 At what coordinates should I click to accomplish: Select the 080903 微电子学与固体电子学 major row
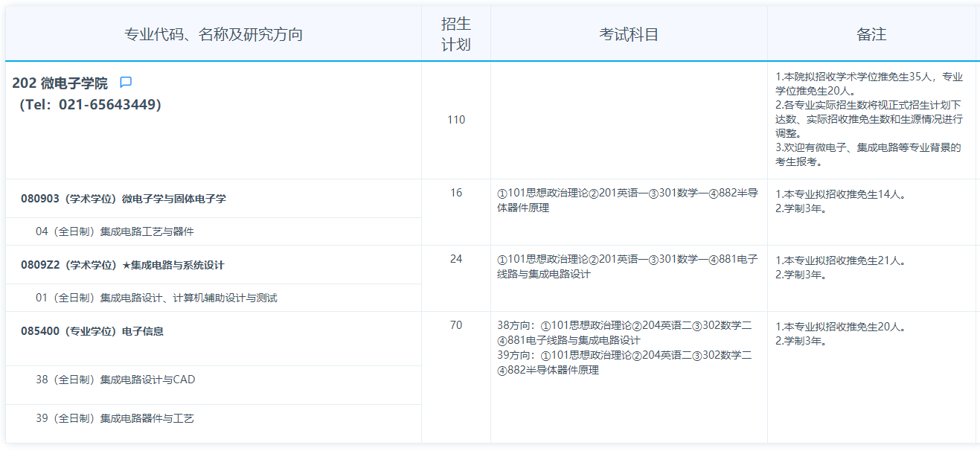point(124,199)
